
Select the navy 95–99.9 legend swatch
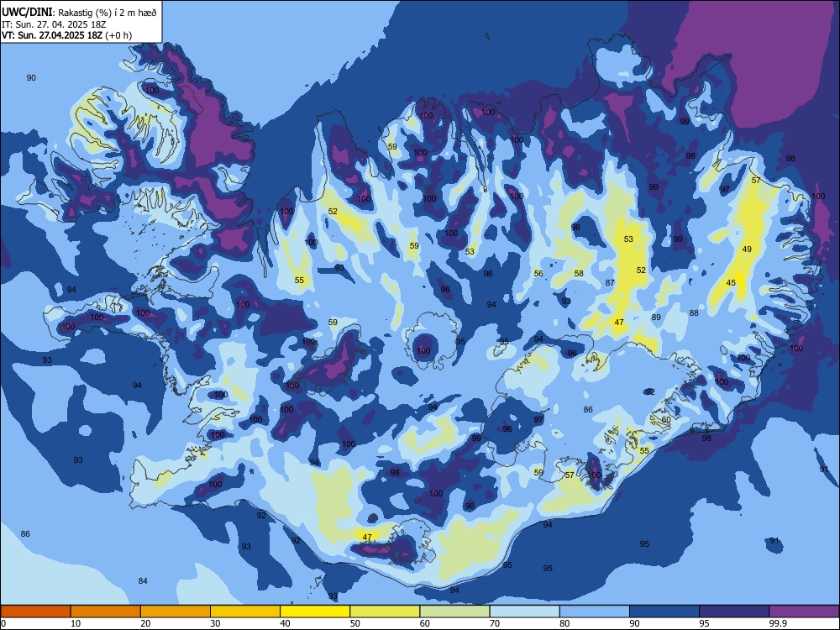[x=734, y=612]
